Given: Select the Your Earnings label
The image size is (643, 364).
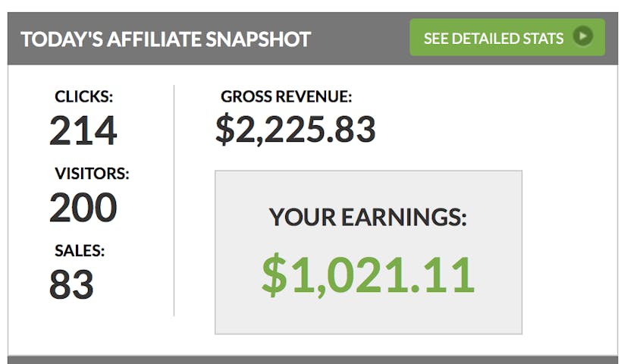Looking at the screenshot, I should coord(368,218).
